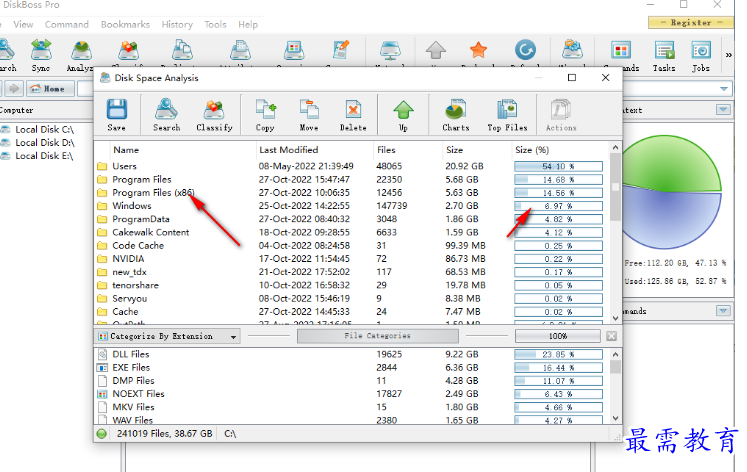Select the EXE Files category row

[352, 368]
